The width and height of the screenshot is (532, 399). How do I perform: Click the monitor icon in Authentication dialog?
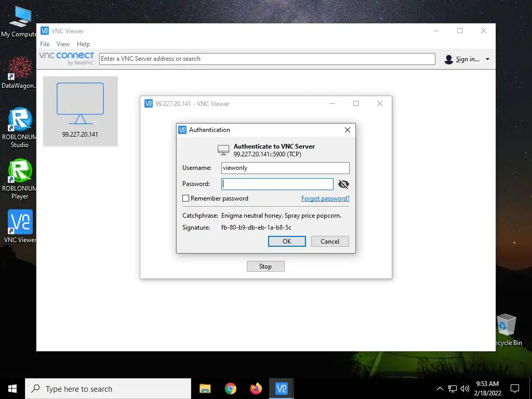coord(223,150)
